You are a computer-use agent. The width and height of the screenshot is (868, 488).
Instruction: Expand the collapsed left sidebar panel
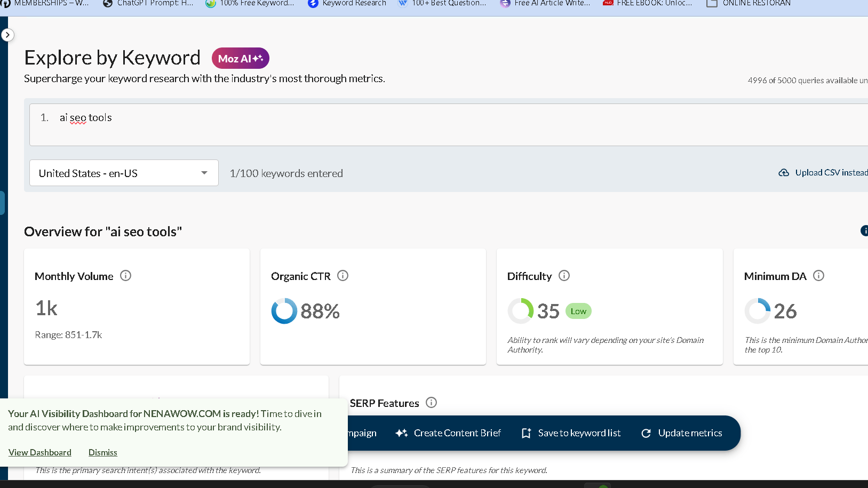tap(7, 35)
